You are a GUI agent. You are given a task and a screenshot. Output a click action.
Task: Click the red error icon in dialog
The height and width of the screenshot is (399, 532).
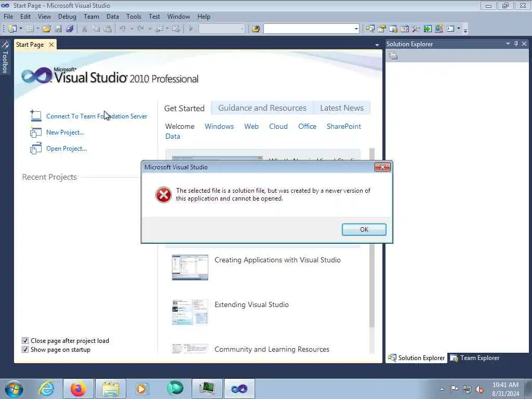click(x=164, y=195)
